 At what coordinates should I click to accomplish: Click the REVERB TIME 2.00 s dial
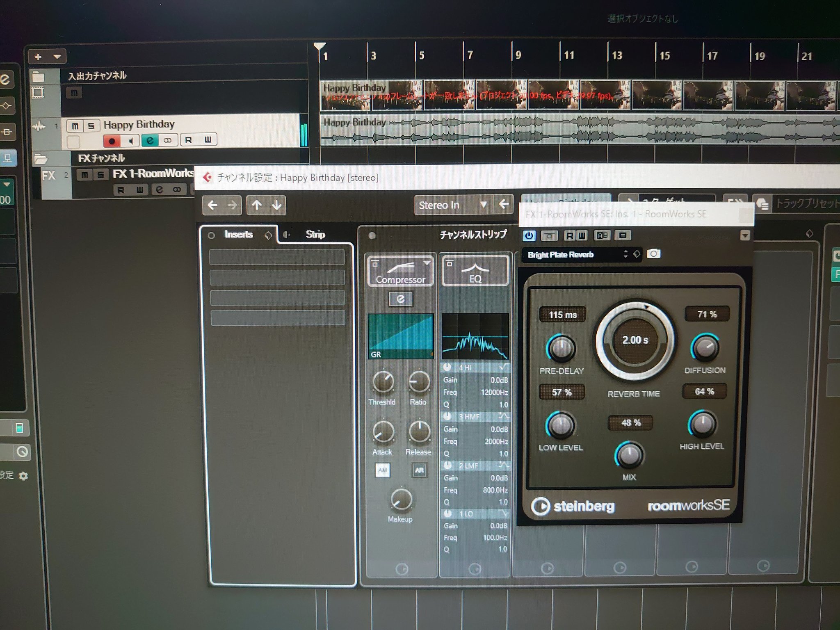(x=635, y=340)
